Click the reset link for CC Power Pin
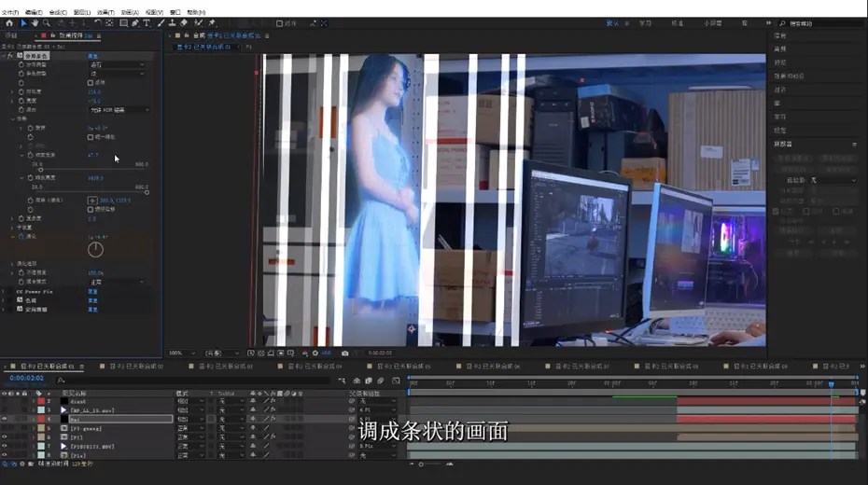868x485 pixels. point(92,291)
